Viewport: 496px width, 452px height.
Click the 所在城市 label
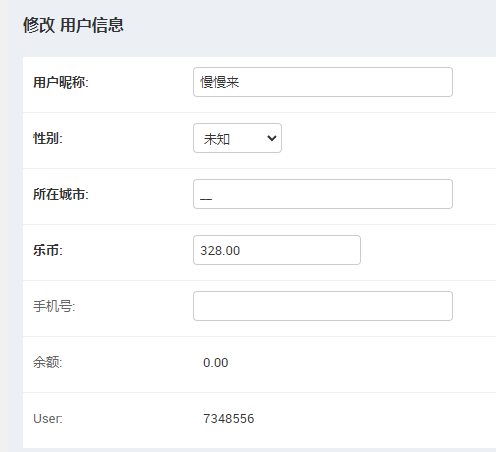(x=61, y=194)
